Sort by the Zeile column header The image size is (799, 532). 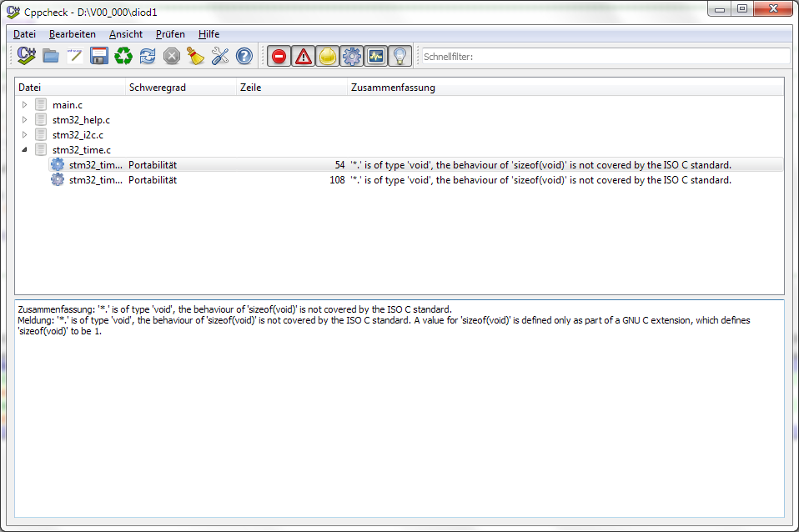pyautogui.click(x=292, y=87)
